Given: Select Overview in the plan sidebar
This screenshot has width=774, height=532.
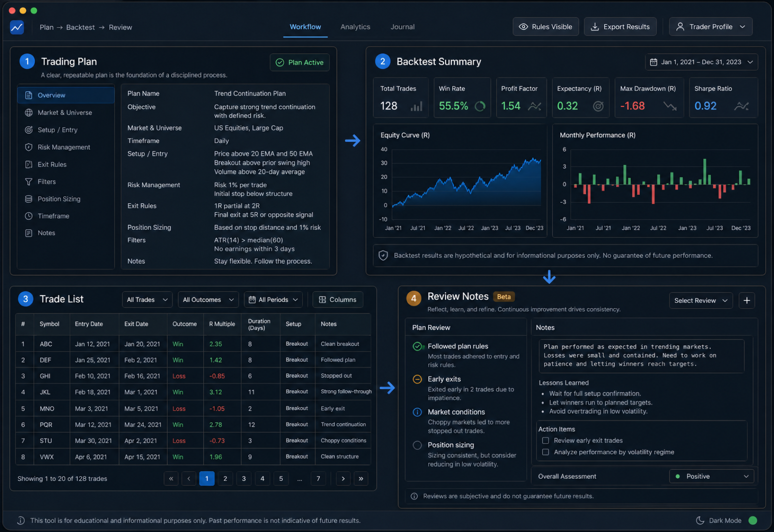Looking at the screenshot, I should [x=66, y=95].
